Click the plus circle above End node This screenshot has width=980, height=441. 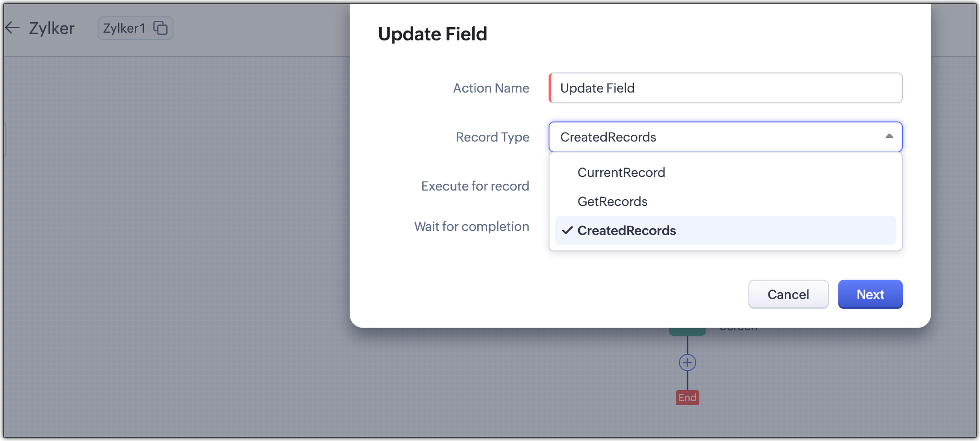pyautogui.click(x=687, y=363)
